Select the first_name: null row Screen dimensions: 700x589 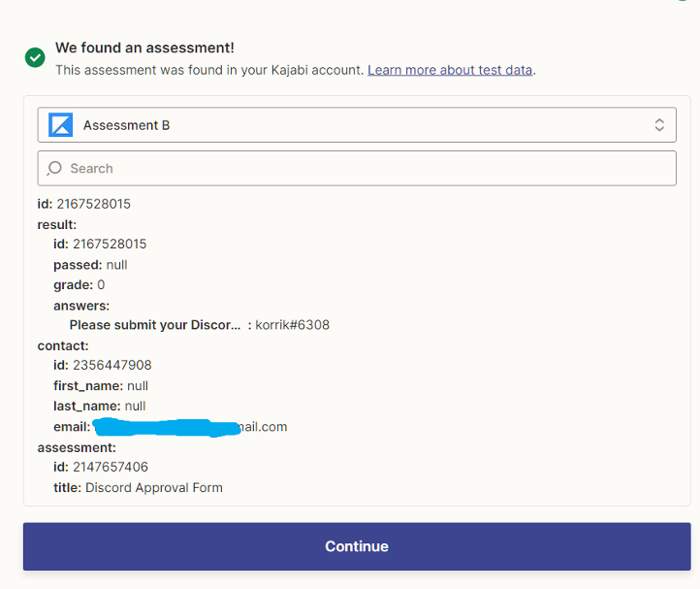tap(101, 385)
